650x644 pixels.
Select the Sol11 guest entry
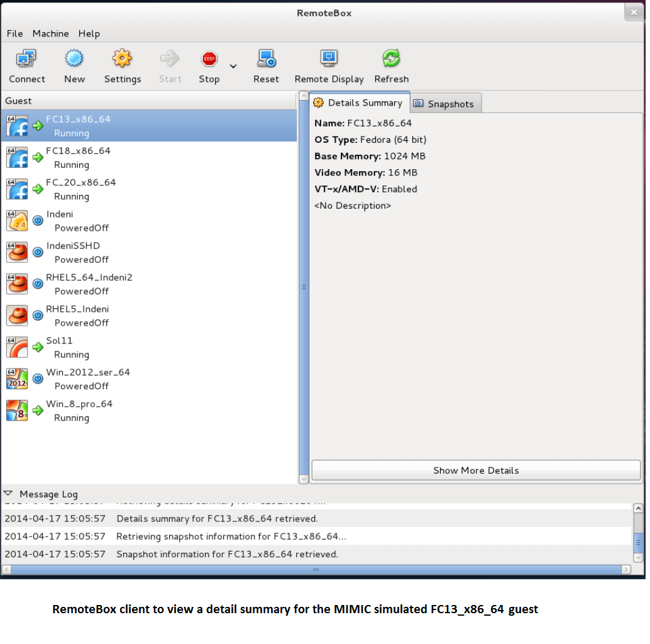59,347
